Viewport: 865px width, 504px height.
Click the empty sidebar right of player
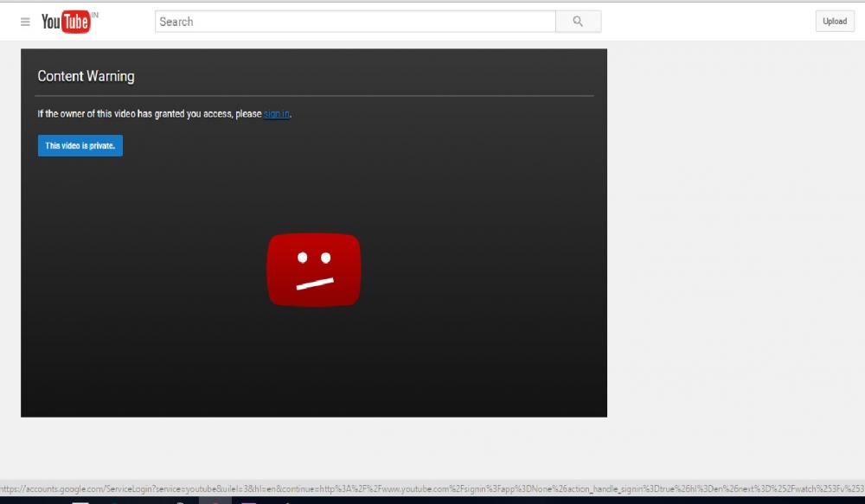(735, 233)
